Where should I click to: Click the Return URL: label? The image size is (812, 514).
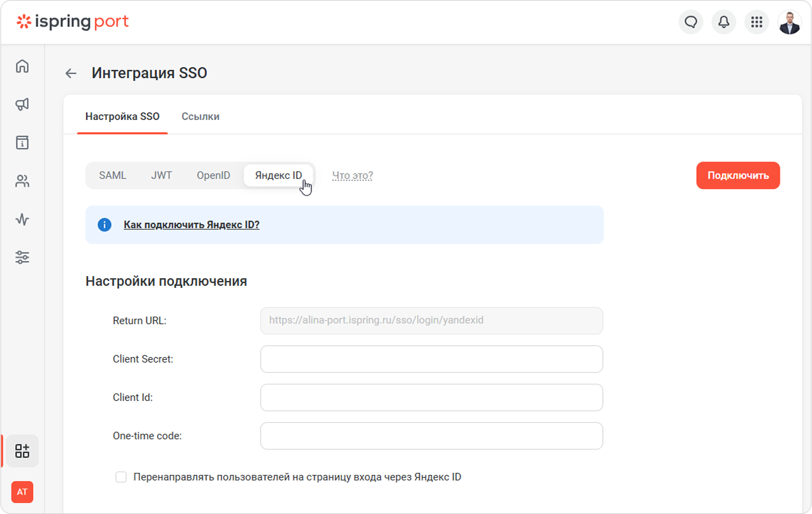pyautogui.click(x=140, y=321)
